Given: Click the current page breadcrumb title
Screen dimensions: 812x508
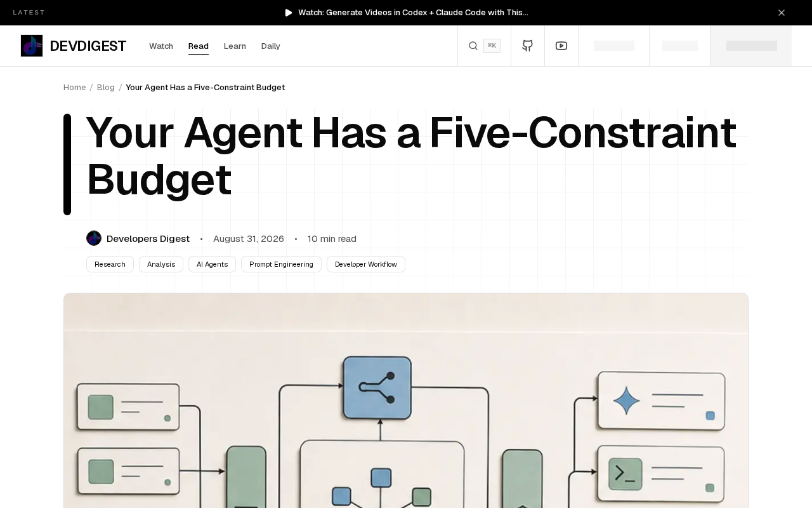Looking at the screenshot, I should point(206,88).
